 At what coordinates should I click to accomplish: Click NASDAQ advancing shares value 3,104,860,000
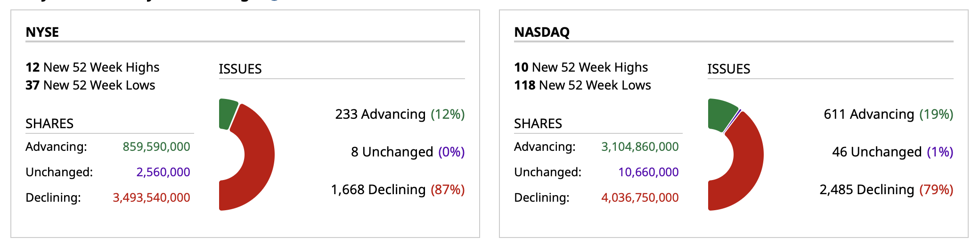click(640, 147)
